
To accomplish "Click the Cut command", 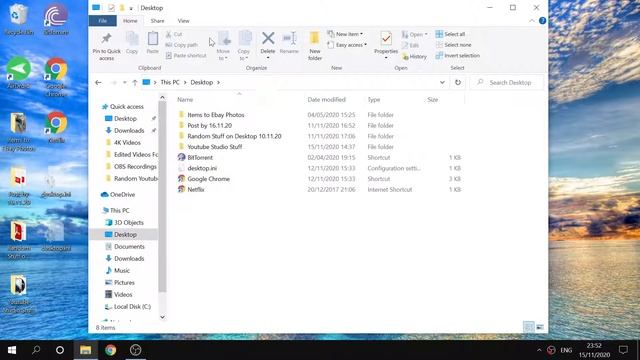I will coord(174,34).
